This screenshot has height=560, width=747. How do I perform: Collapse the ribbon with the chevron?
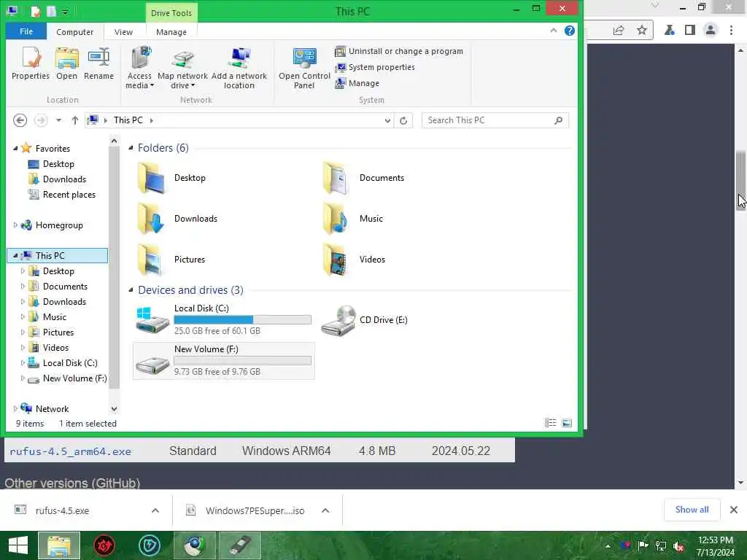point(553,31)
